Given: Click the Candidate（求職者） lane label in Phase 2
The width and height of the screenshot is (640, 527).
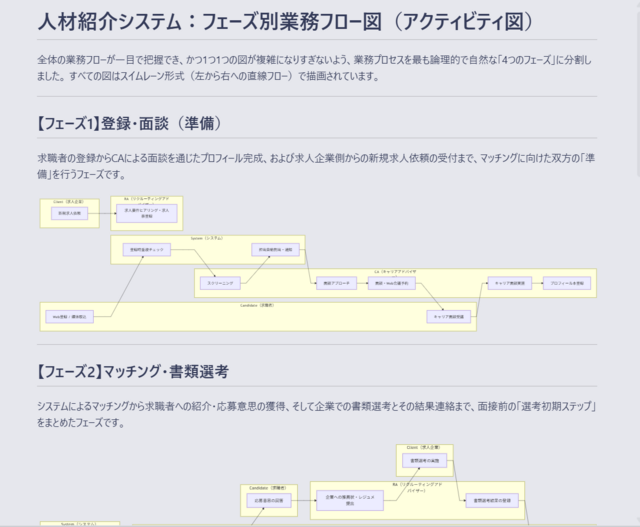Looking at the screenshot, I should (268, 488).
